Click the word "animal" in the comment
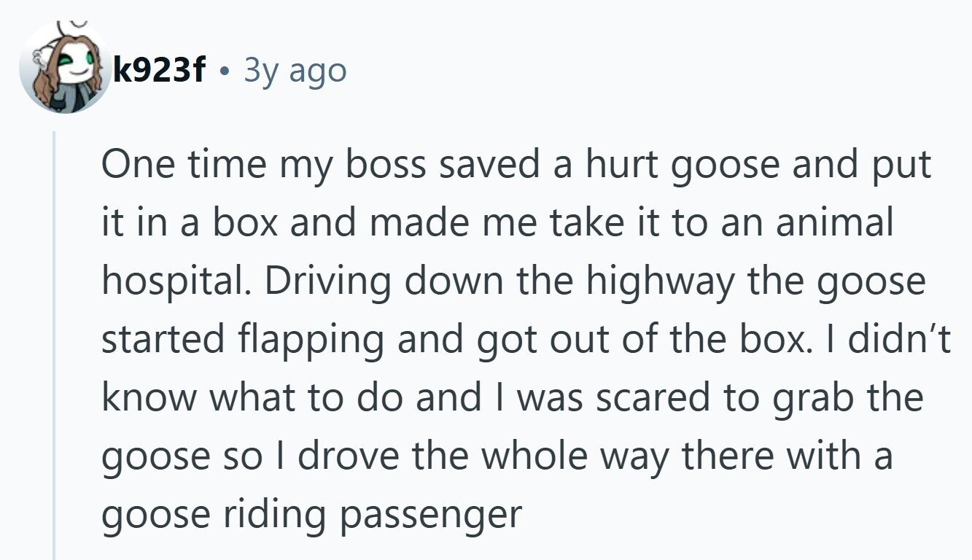Screen dimensions: 972x560 pos(833,223)
